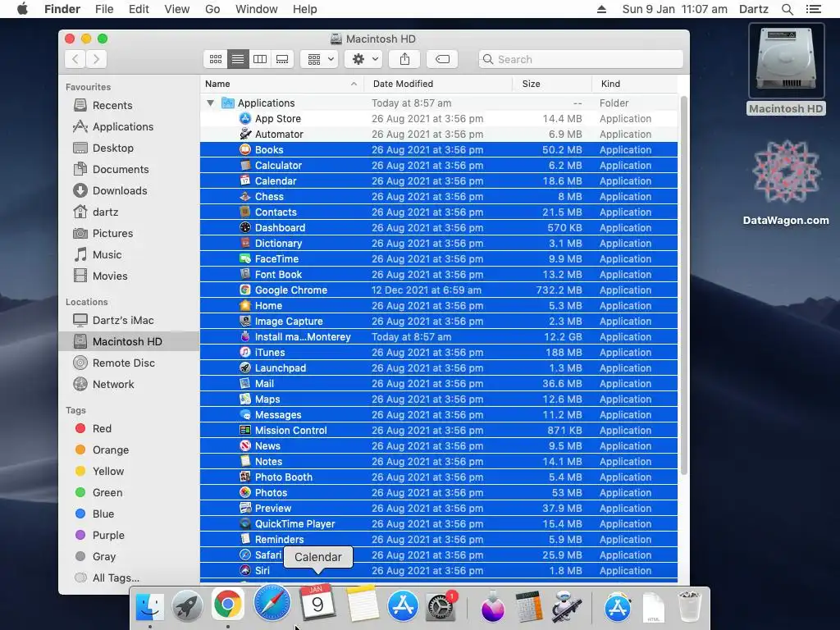Open the group-by dropdown in toolbar
This screenshot has height=630, width=840.
(x=319, y=59)
